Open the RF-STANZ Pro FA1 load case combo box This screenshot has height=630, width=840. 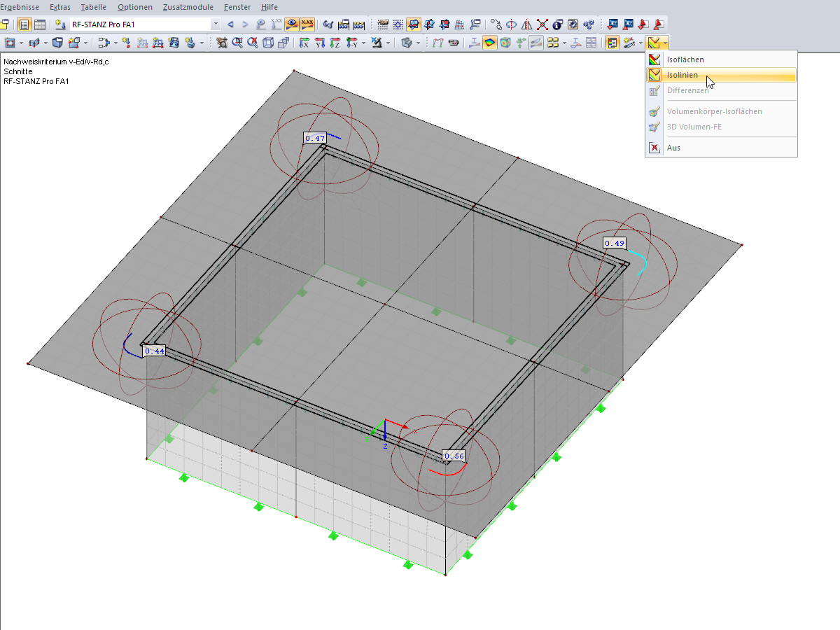145,24
